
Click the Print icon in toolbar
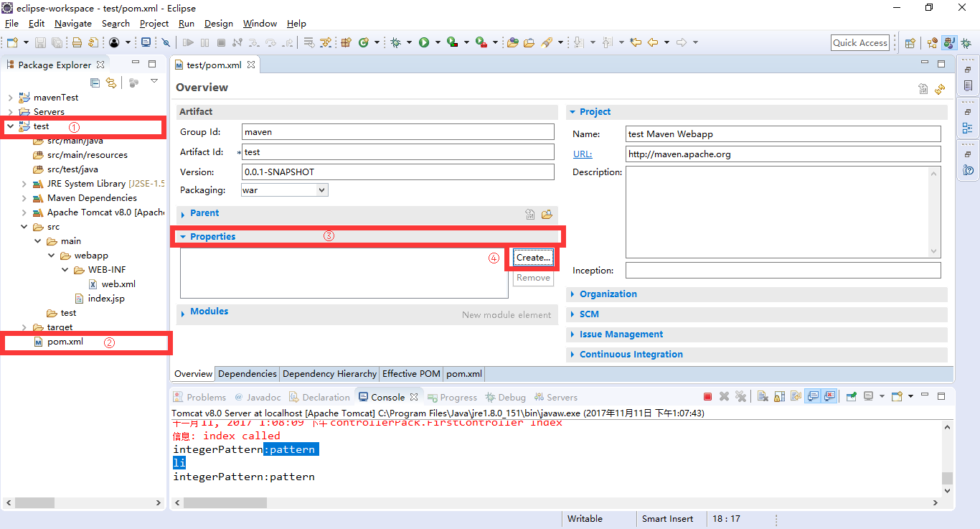click(x=77, y=42)
